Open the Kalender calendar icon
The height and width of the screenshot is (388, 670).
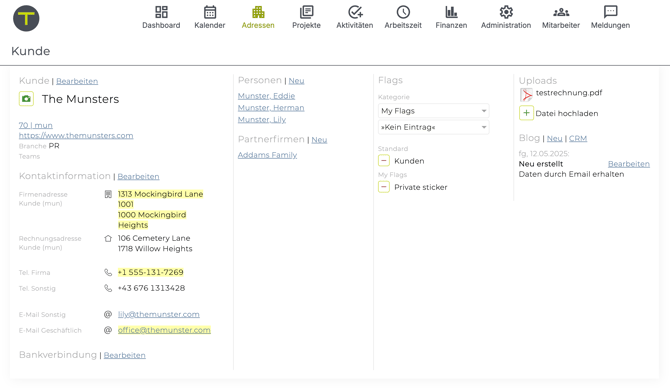coord(210,12)
